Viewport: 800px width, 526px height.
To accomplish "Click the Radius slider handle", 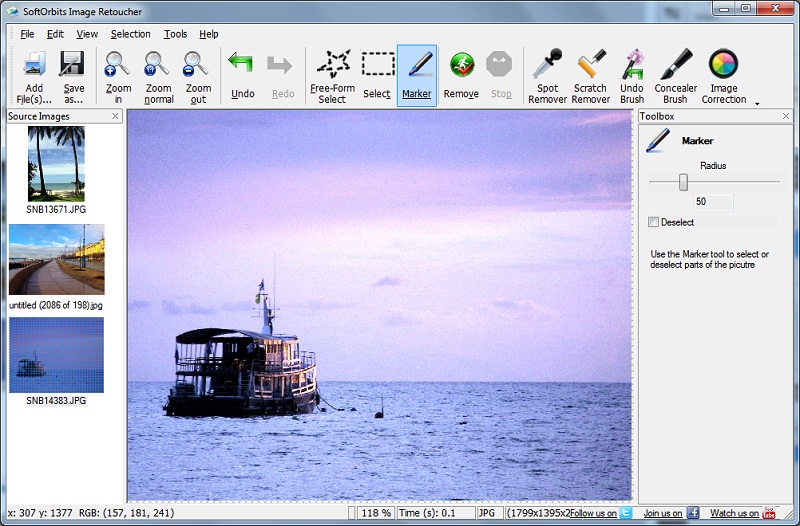I will tap(683, 182).
